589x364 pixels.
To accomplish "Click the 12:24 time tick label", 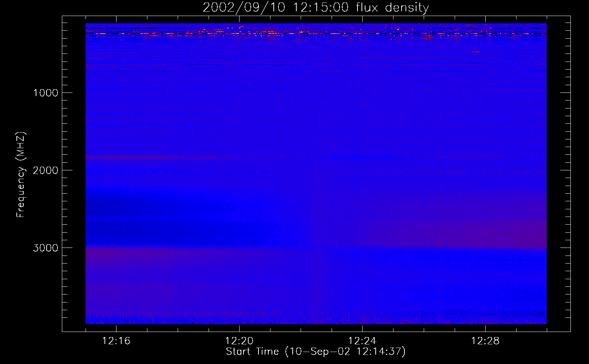I will [362, 341].
